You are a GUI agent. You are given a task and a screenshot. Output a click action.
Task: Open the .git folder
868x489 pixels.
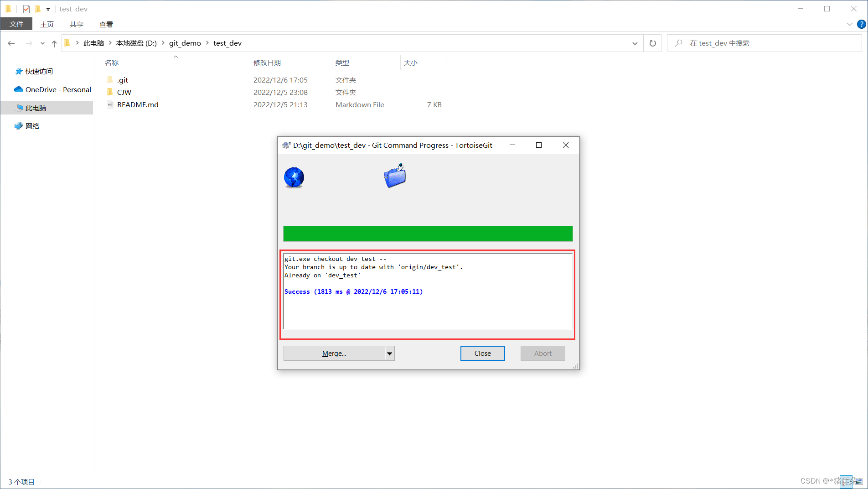(x=122, y=79)
